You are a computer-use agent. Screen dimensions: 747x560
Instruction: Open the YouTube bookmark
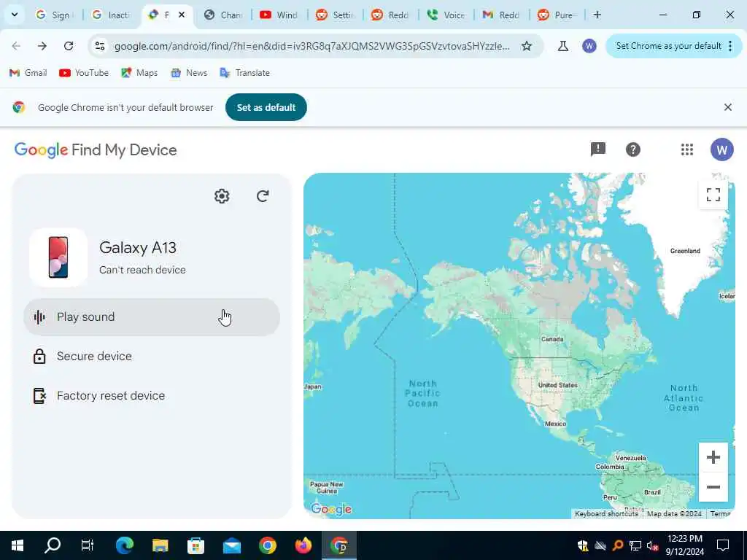(x=84, y=73)
